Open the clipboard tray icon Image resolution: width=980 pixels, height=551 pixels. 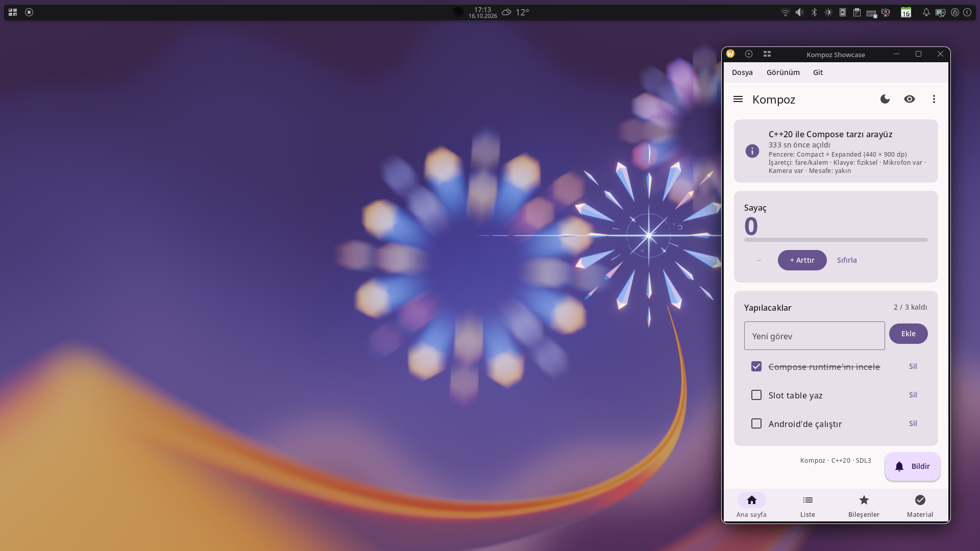pos(857,12)
